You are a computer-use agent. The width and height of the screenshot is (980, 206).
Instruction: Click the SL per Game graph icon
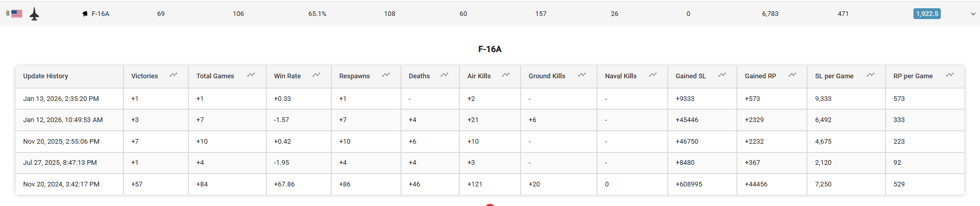click(871, 75)
